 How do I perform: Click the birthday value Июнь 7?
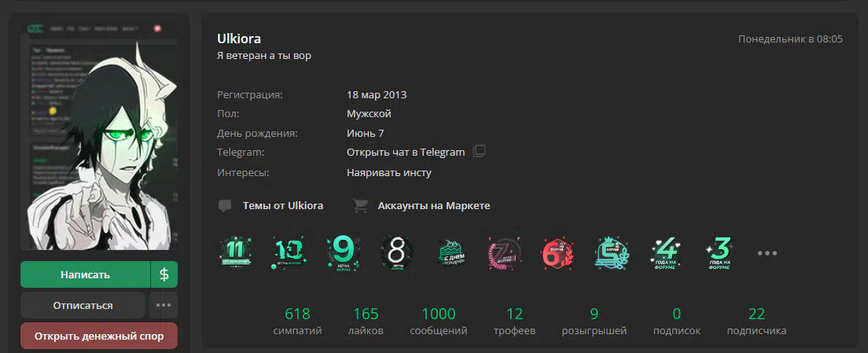pos(366,134)
